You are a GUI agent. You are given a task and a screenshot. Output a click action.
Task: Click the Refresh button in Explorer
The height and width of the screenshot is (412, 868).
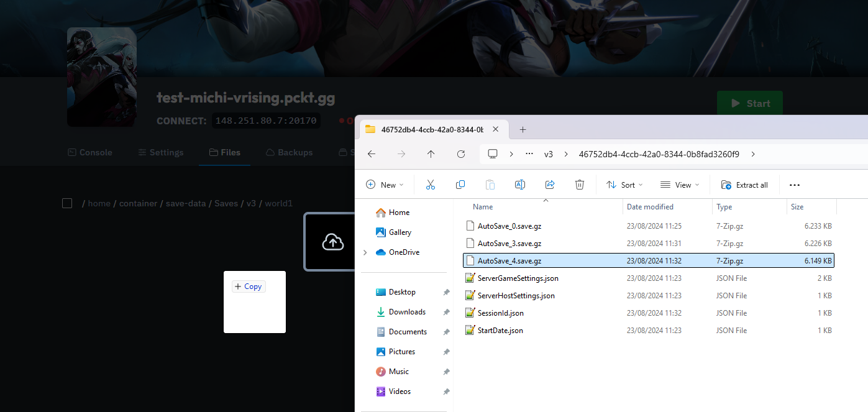point(461,154)
